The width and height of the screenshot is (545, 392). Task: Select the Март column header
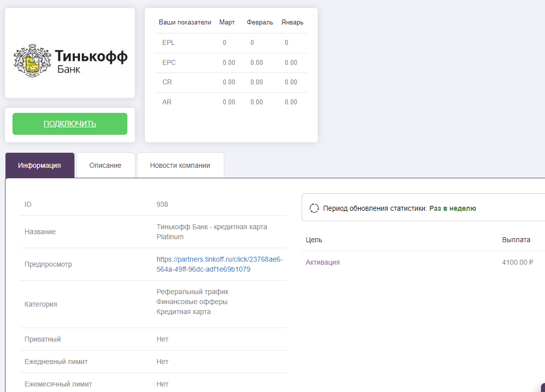227,22
